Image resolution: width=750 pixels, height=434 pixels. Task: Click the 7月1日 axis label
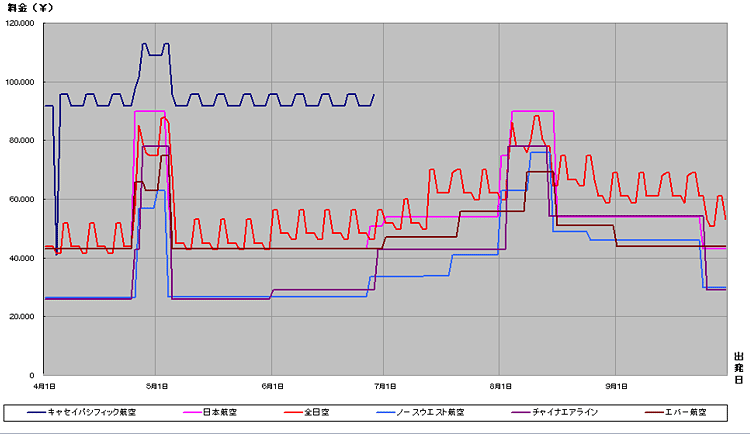[385, 386]
